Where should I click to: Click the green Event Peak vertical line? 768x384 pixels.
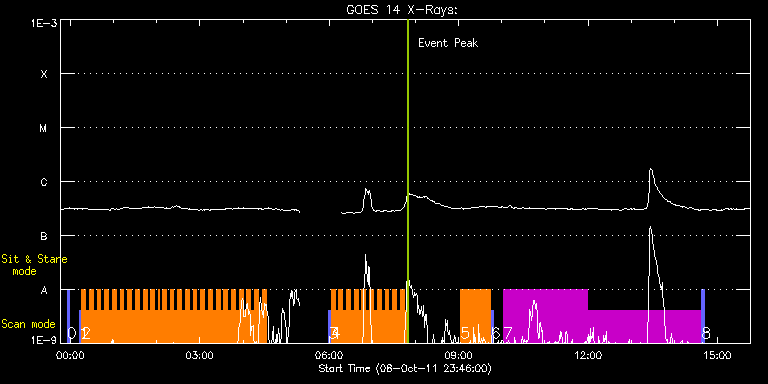pyautogui.click(x=408, y=181)
